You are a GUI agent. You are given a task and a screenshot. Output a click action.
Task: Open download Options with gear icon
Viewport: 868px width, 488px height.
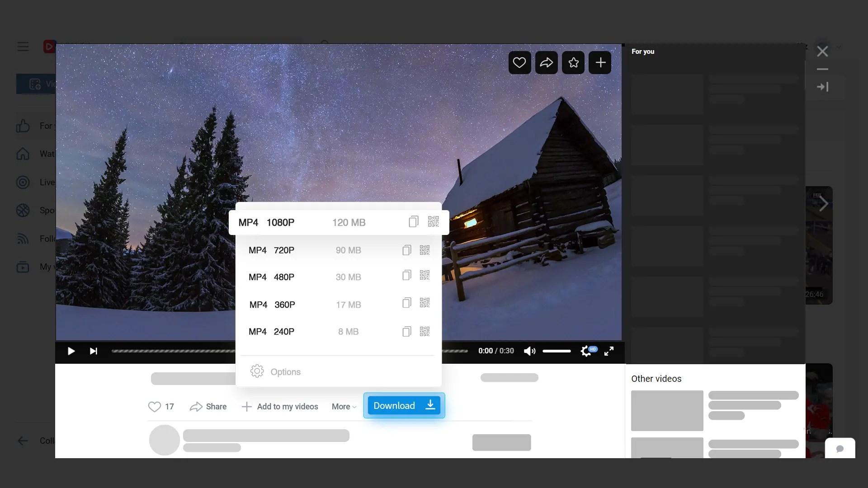tap(275, 371)
